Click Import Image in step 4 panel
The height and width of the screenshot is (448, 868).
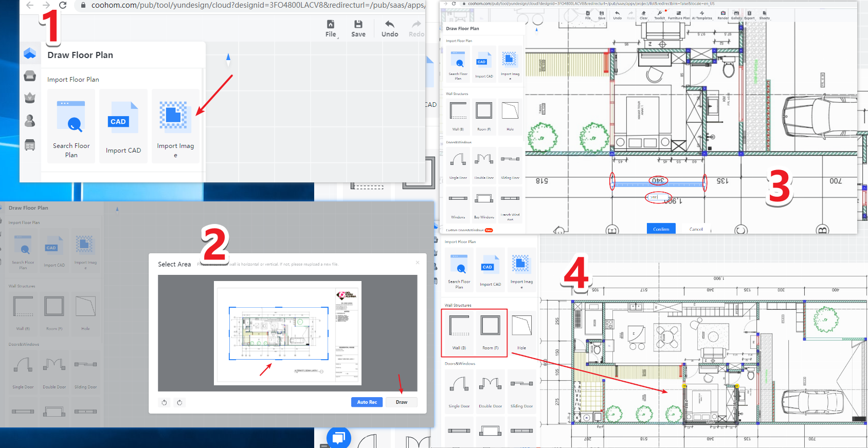521,270
